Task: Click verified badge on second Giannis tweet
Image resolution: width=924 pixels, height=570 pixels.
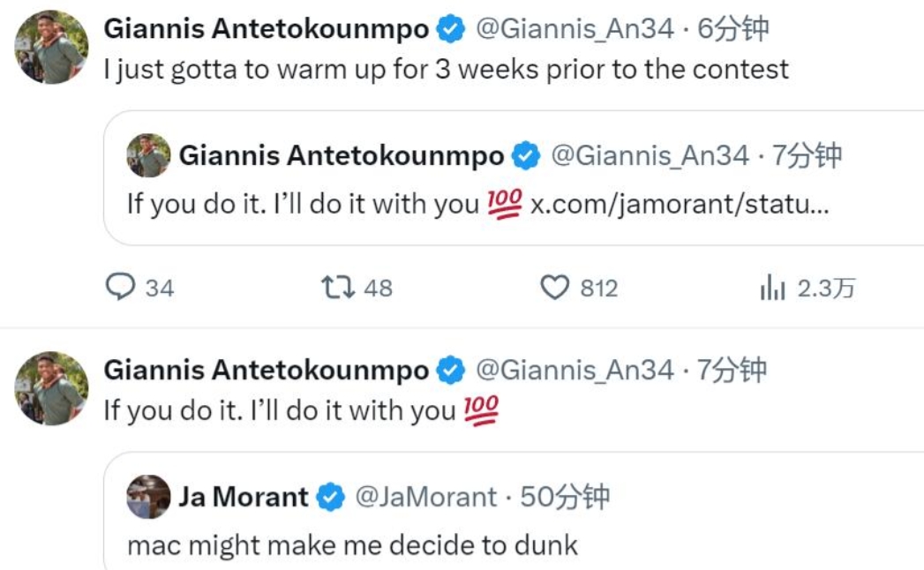Action: coord(452,371)
